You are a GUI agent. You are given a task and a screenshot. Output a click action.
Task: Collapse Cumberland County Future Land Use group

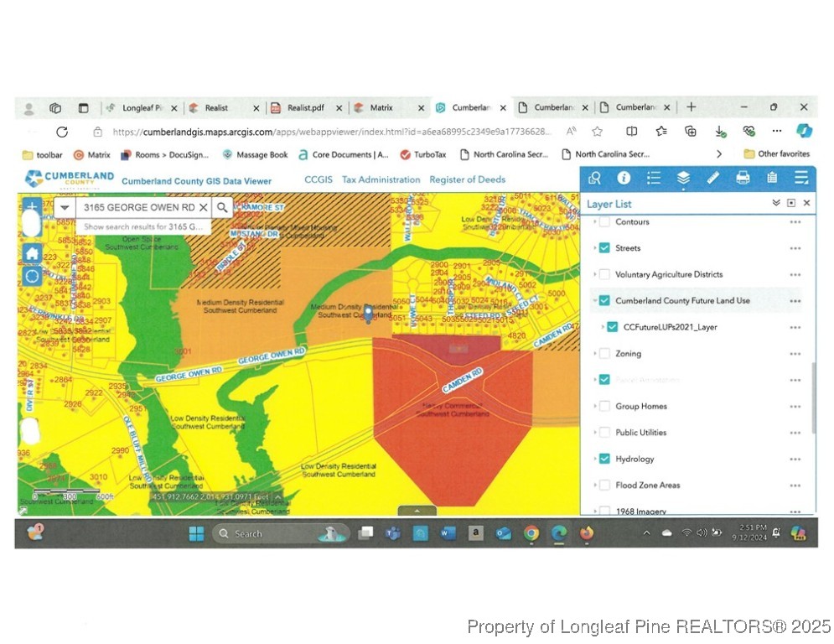pos(594,301)
